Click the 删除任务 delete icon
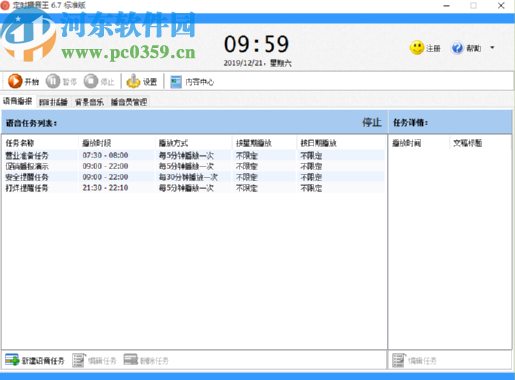Viewport: 515px width, 380px height. 131,360
